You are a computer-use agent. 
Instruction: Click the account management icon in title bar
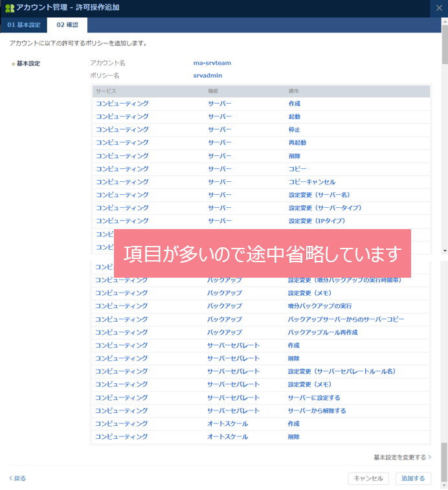[9, 8]
